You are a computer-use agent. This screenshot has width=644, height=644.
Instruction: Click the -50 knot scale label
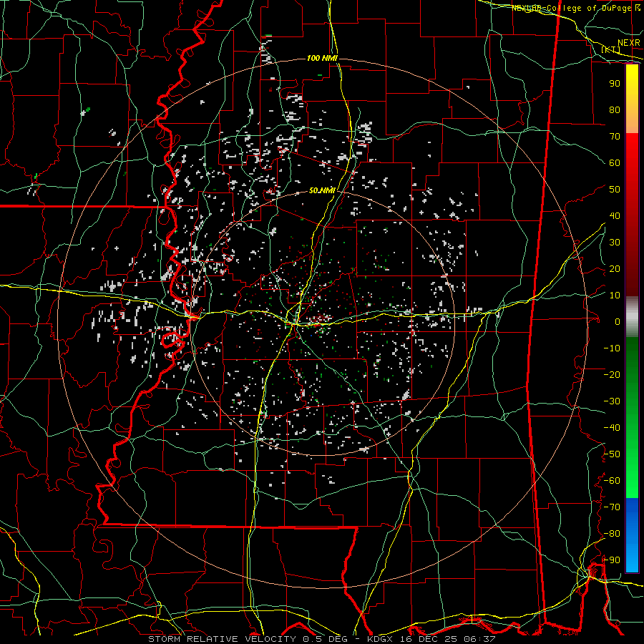click(612, 454)
